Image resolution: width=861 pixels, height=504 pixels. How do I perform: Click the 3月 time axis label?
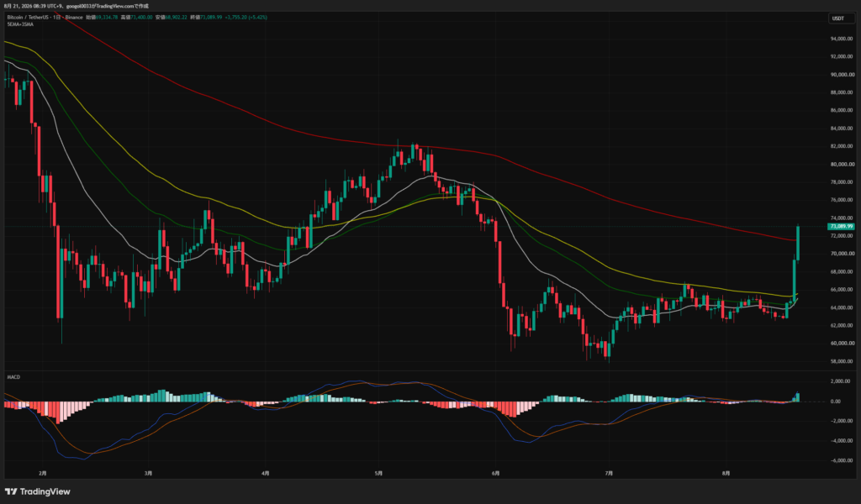pos(148,473)
